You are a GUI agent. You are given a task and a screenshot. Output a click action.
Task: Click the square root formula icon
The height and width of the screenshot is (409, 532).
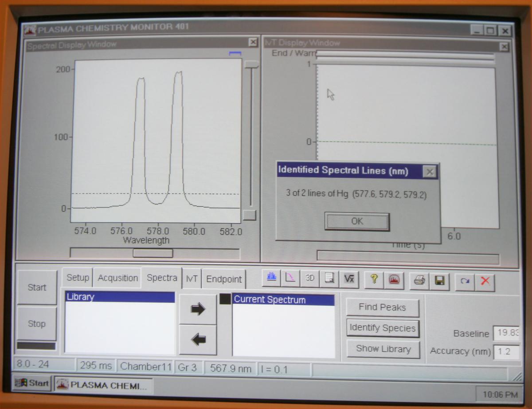click(349, 279)
